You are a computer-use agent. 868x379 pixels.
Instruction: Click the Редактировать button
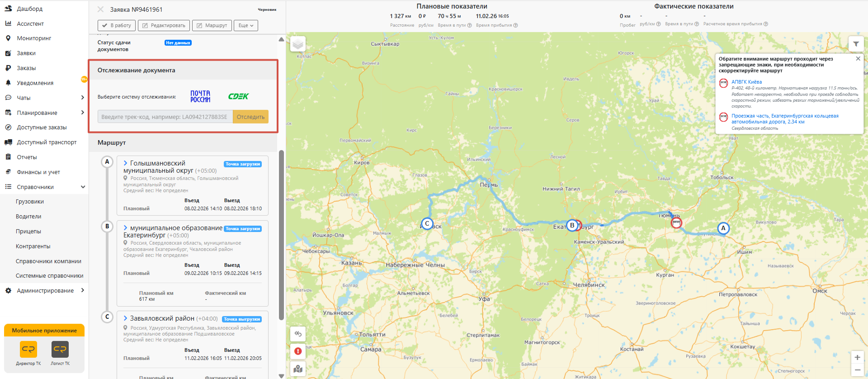pos(164,25)
